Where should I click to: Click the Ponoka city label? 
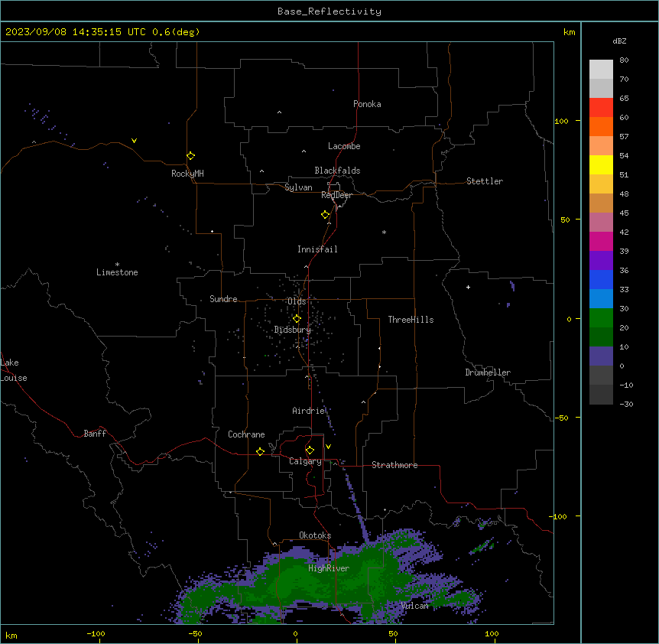click(x=367, y=104)
